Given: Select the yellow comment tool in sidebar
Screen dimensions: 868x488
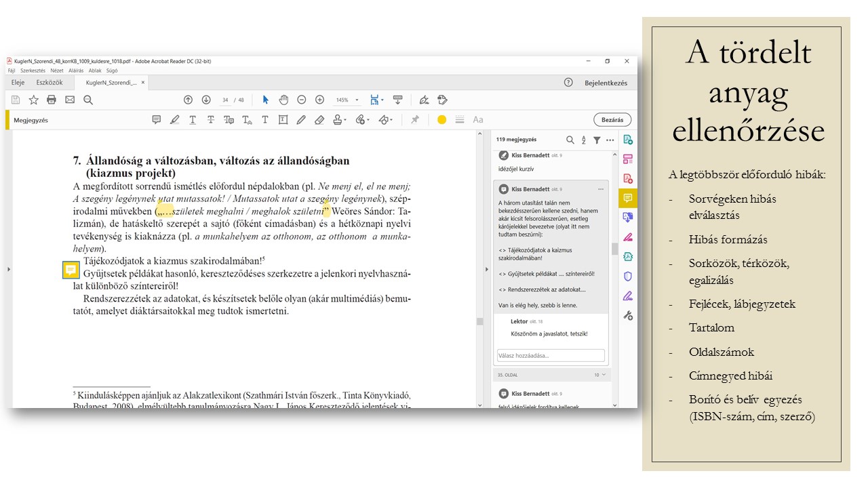Looking at the screenshot, I should pos(628,198).
